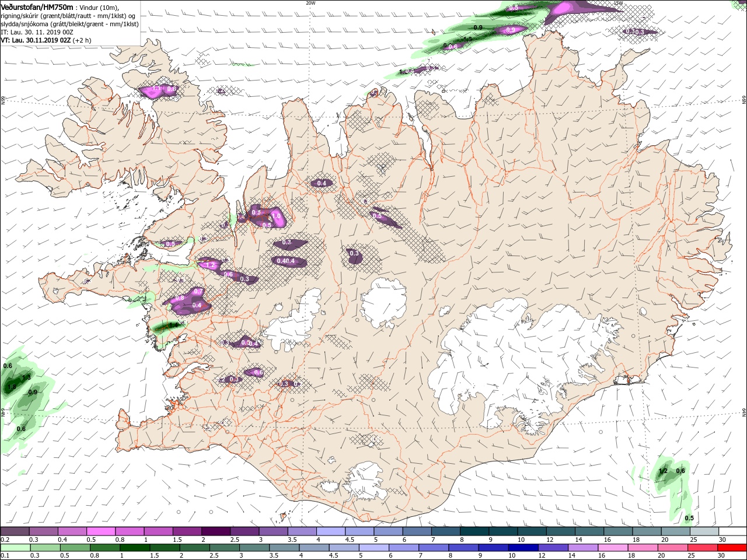
Task: Click the 0.1 label under the lower scale
Action: (5, 556)
